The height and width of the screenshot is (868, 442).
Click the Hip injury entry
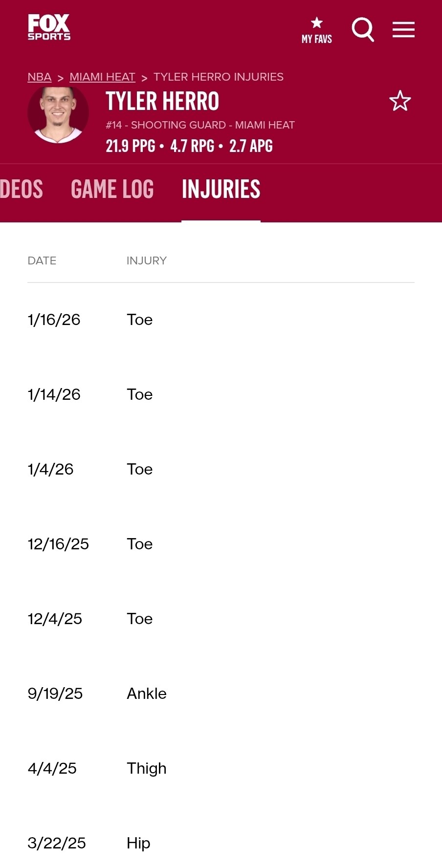pos(138,843)
